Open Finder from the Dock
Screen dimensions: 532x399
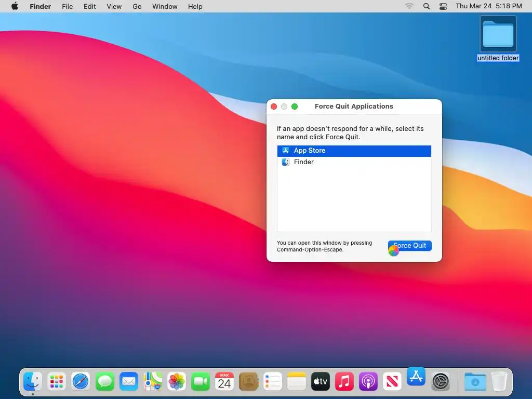coord(33,381)
